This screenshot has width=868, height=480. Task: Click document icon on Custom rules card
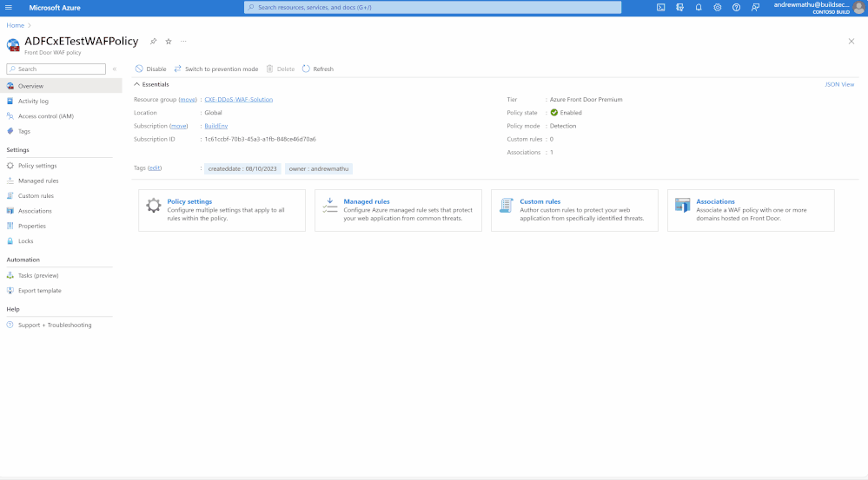pos(506,205)
